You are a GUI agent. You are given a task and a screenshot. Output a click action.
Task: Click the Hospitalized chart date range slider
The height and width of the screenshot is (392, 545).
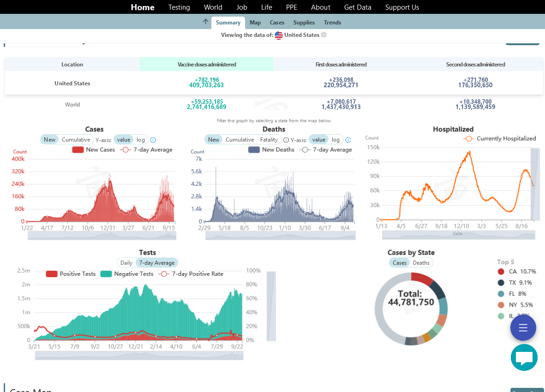(458, 235)
